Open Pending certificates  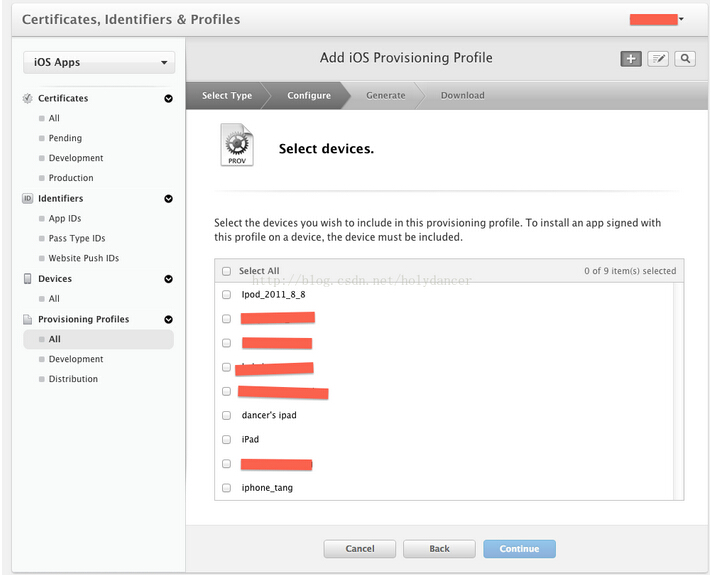[65, 138]
